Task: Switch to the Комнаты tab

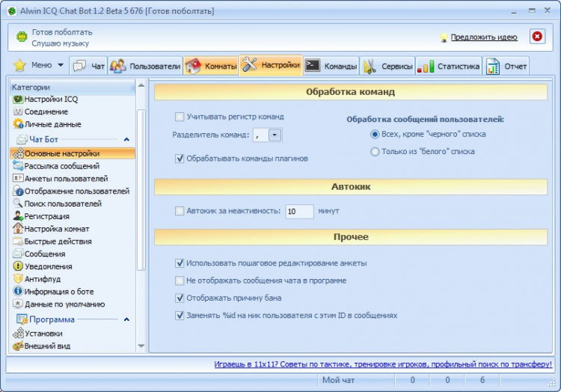Action: (211, 66)
